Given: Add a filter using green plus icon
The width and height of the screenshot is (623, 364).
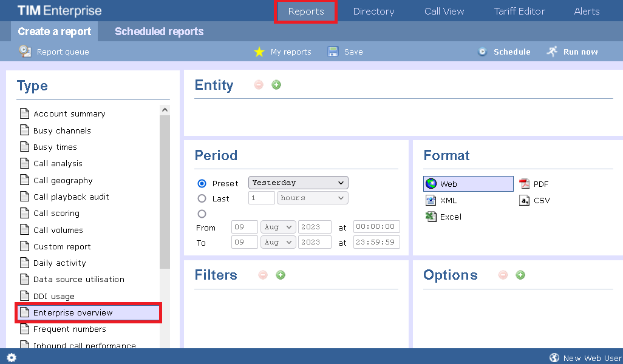Looking at the screenshot, I should coord(281,275).
